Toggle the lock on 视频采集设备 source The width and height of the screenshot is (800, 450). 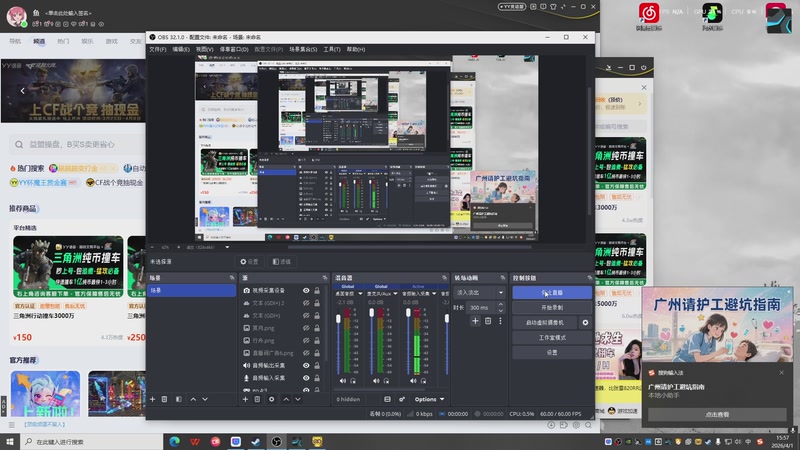317,290
